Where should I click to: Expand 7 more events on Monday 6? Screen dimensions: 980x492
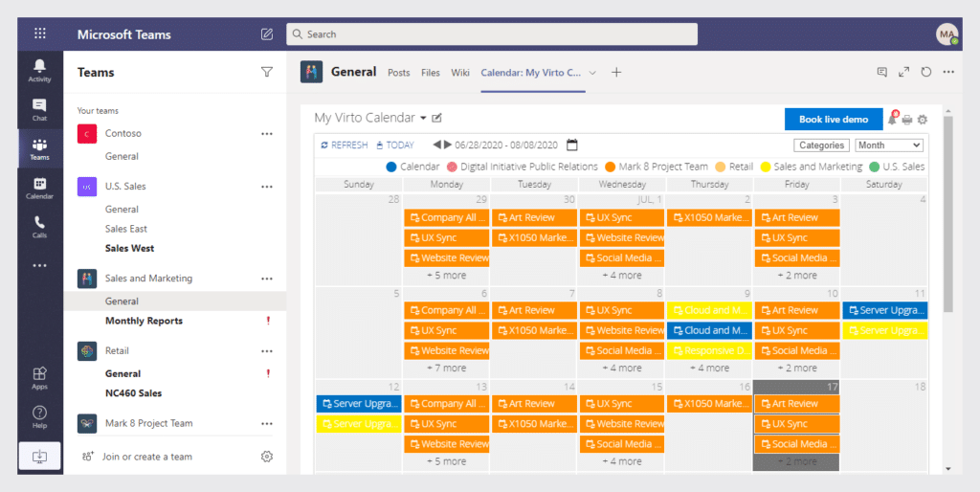(447, 368)
